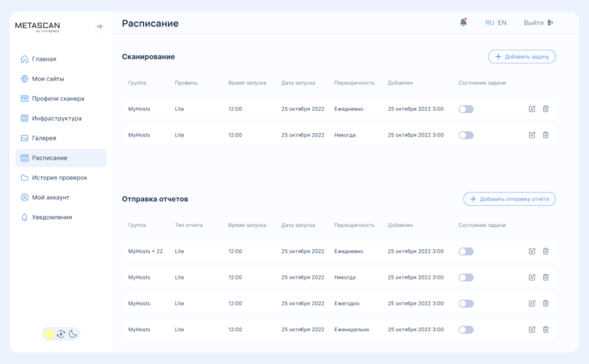Click Добавить отправку отчёта button
Image resolution: width=589 pixels, height=364 pixels.
point(509,199)
